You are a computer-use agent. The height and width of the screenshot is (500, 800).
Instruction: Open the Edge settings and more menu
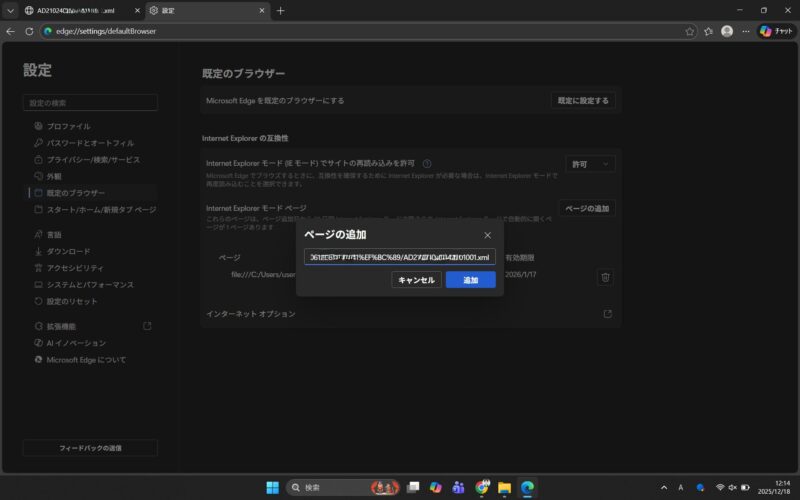tap(745, 31)
